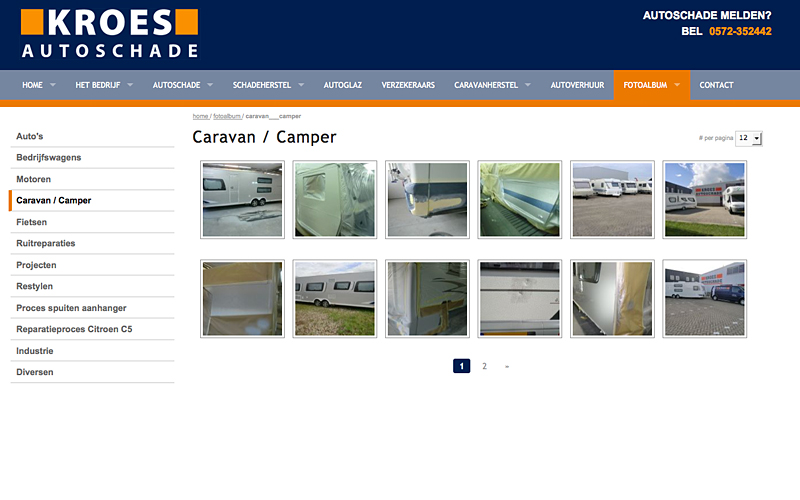This screenshot has height=500, width=800.
Task: Expand the Home menu arrow
Action: (x=53, y=85)
